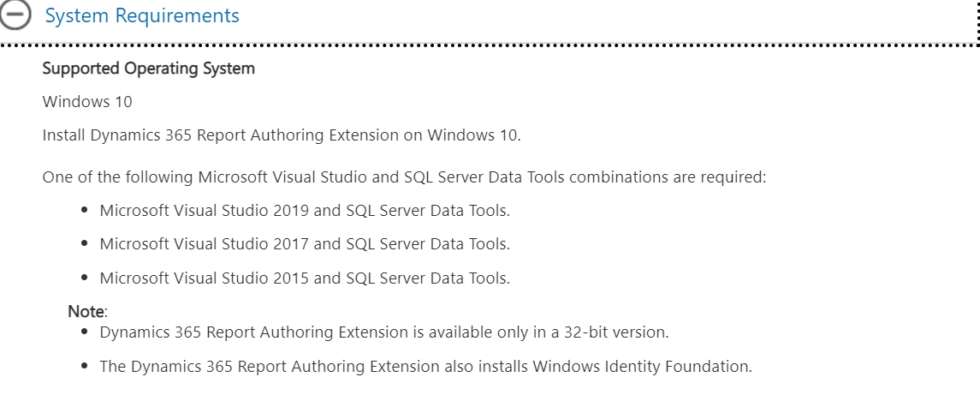Click the bullet before the Identity Foundation note

point(85,366)
